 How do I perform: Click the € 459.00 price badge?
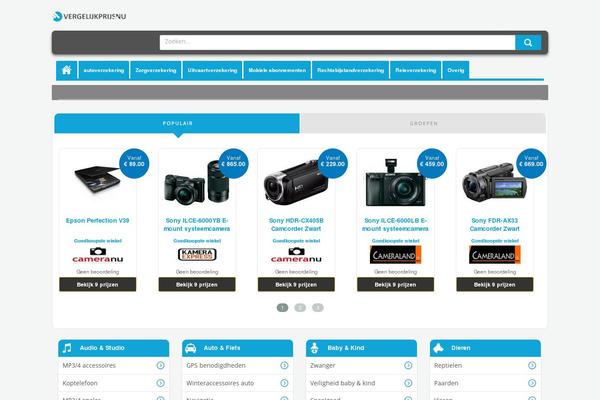(432, 163)
